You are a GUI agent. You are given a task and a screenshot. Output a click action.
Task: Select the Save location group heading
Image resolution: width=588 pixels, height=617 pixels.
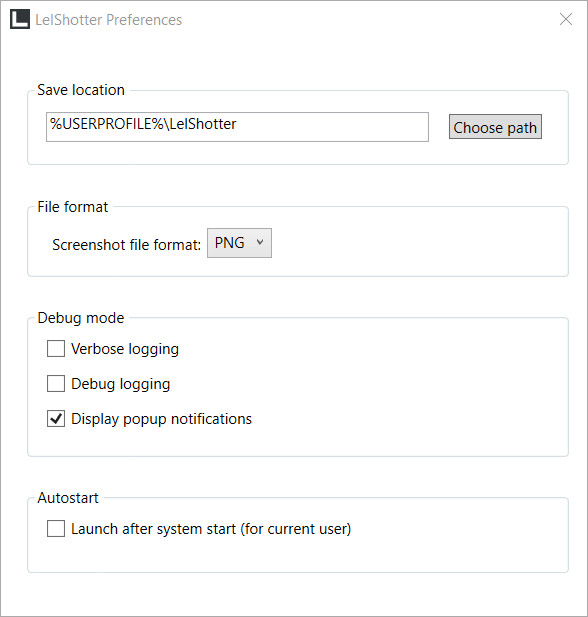click(x=81, y=90)
